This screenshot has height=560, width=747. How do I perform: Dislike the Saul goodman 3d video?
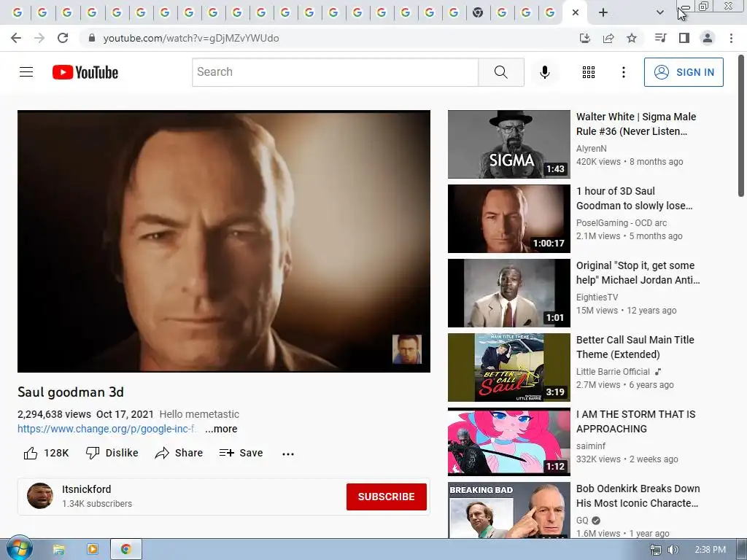click(112, 453)
